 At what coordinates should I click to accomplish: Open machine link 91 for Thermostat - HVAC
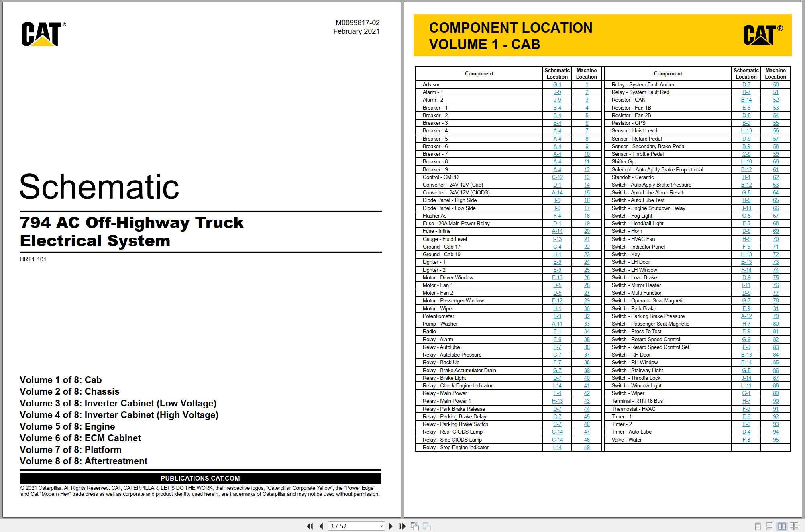click(775, 409)
